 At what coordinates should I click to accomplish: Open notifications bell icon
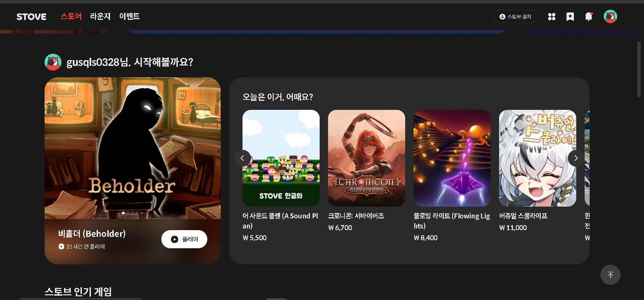point(589,16)
